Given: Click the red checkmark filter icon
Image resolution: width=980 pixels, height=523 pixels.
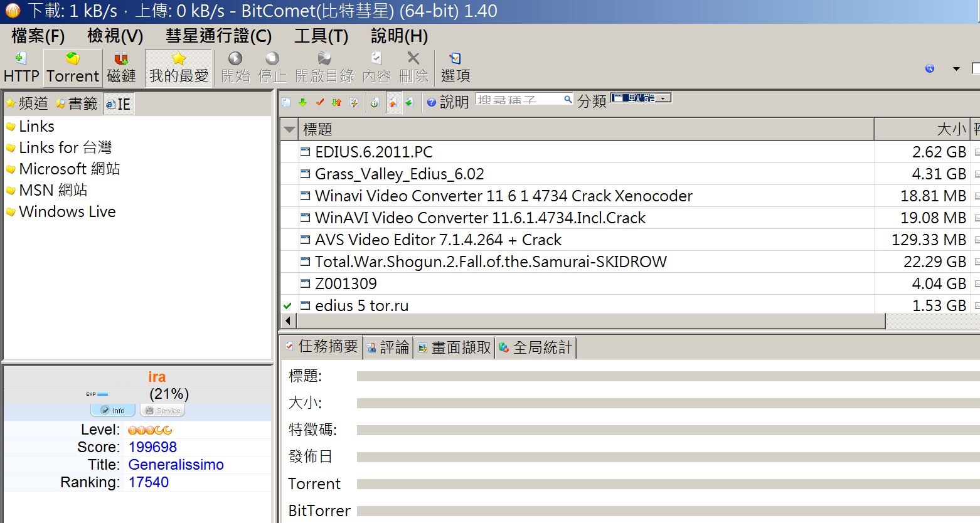Looking at the screenshot, I should click(x=320, y=102).
